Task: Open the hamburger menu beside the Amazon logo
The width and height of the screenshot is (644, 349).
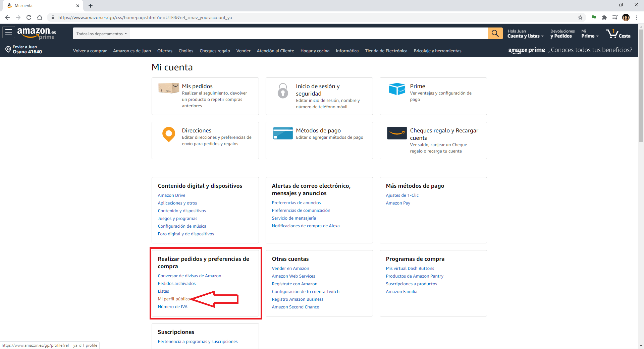Action: (9, 33)
